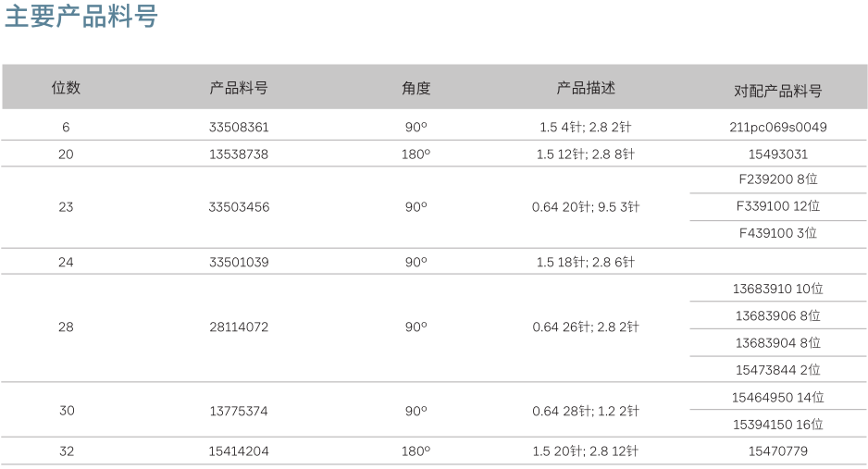The width and height of the screenshot is (868, 469).
Task: Select the 主要产品料号 page title
Action: [81, 16]
